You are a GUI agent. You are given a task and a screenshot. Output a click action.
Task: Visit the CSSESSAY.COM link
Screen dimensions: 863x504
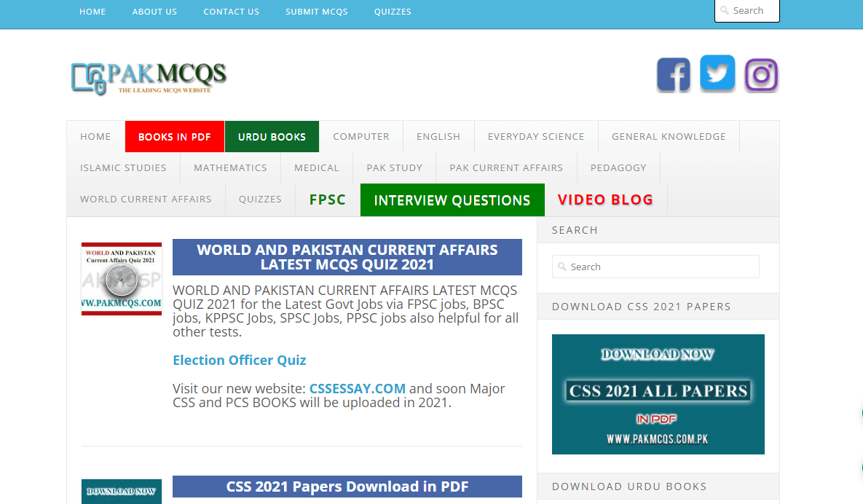point(357,388)
